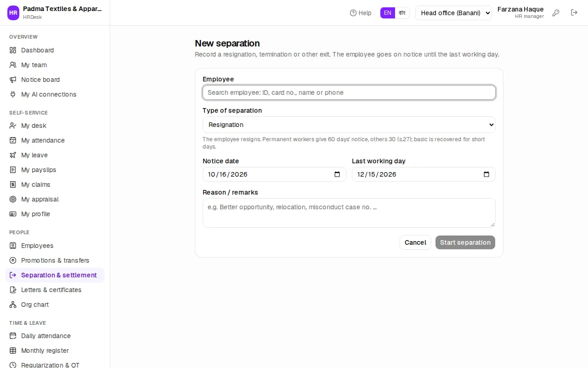Screen dimensions: 588x368
Task: Click the My team people icon
Action: tap(13, 65)
